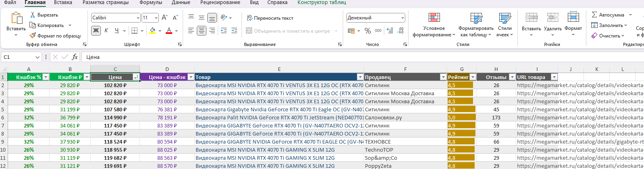644x169 pixels.
Task: Open the font size 11 dropdown
Action: click(x=156, y=18)
